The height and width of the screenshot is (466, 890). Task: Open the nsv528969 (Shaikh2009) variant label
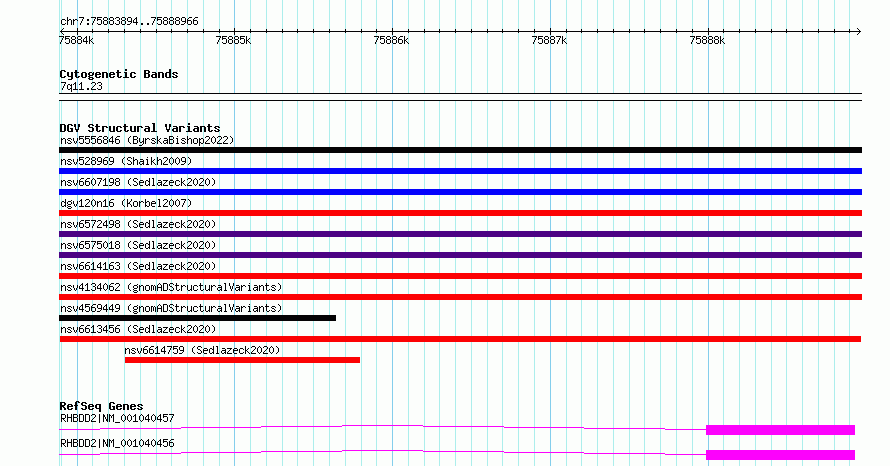coord(126,161)
